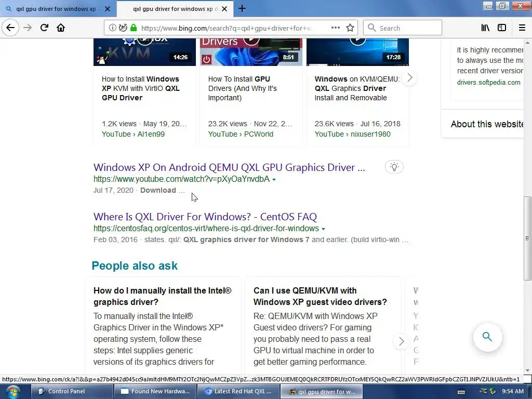Open Where Is QXL Driver CentOS FAQ link
Image resolution: width=532 pixels, height=399 pixels.
pyautogui.click(x=205, y=217)
